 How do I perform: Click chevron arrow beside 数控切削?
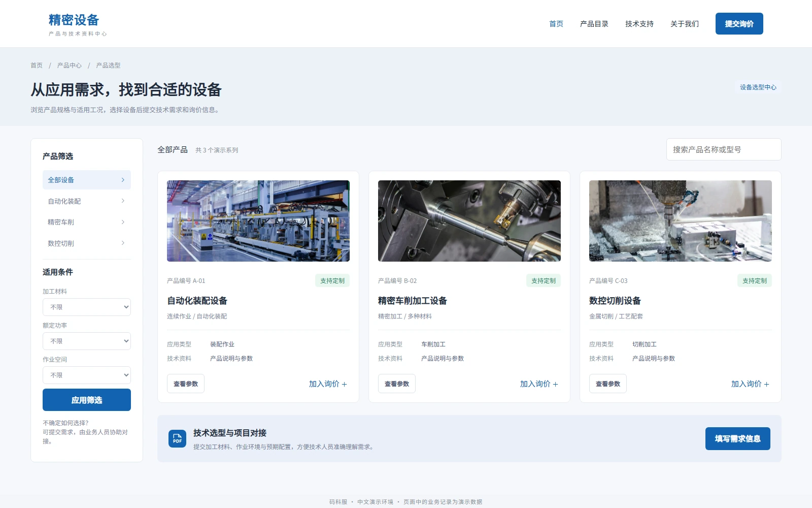tap(123, 243)
